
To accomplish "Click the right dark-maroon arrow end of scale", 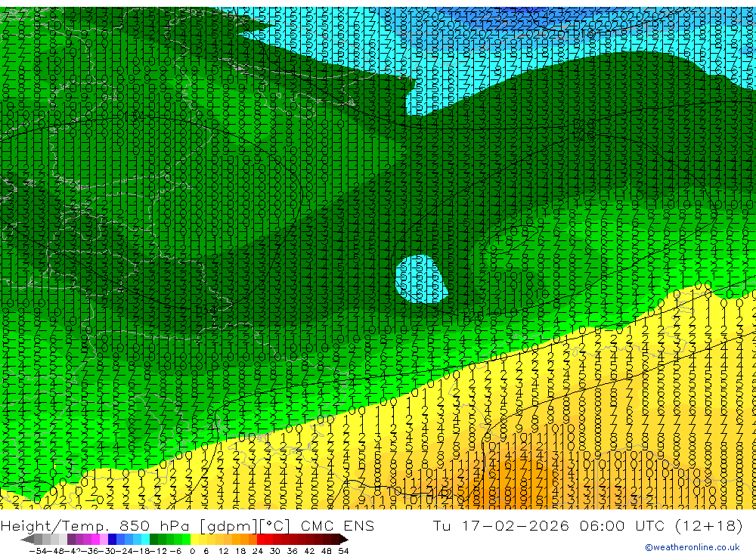I will (344, 539).
